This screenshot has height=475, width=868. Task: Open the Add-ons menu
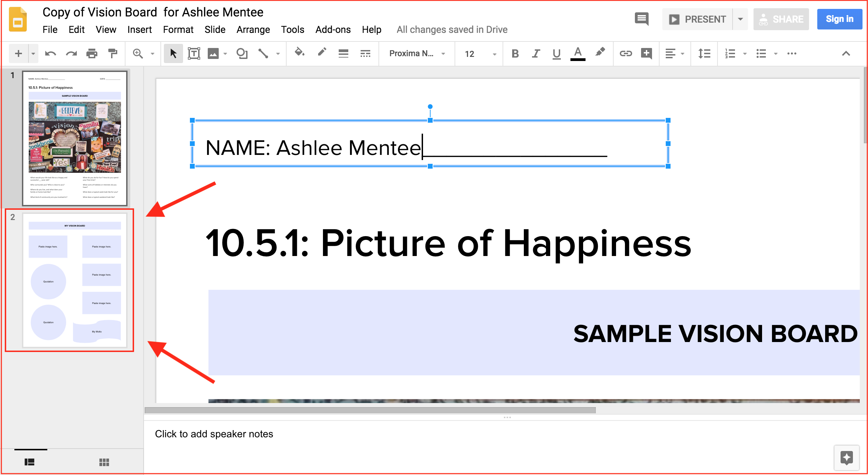coord(333,30)
